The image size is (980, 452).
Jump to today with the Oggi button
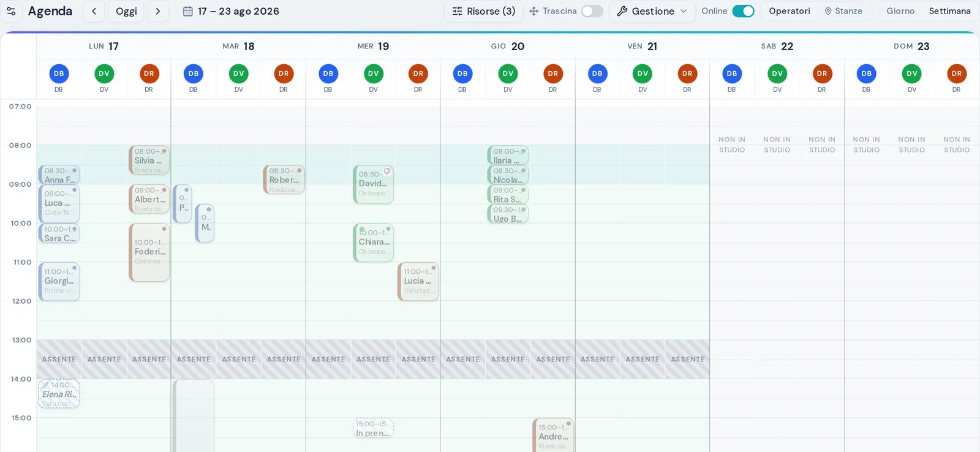click(x=126, y=11)
